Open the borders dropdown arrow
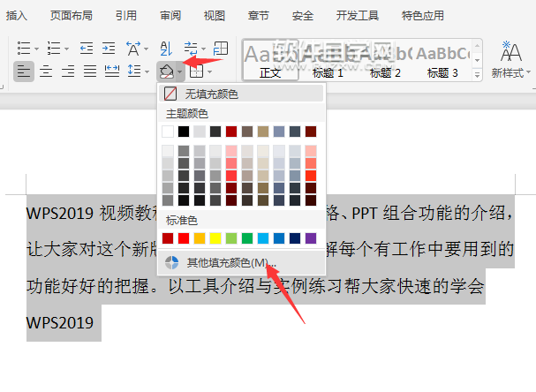The width and height of the screenshot is (536, 392). 209,72
